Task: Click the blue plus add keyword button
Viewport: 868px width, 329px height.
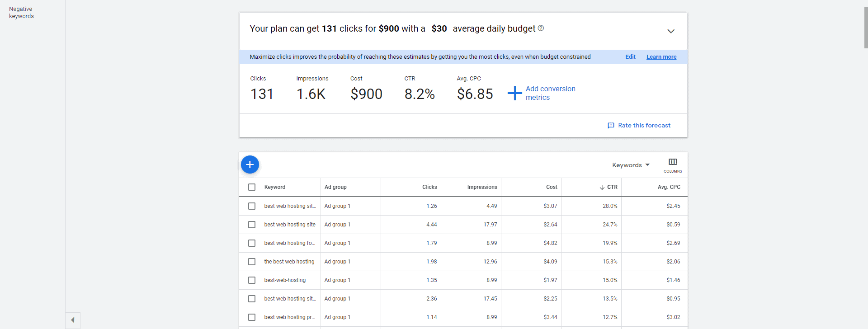Action: click(x=250, y=164)
